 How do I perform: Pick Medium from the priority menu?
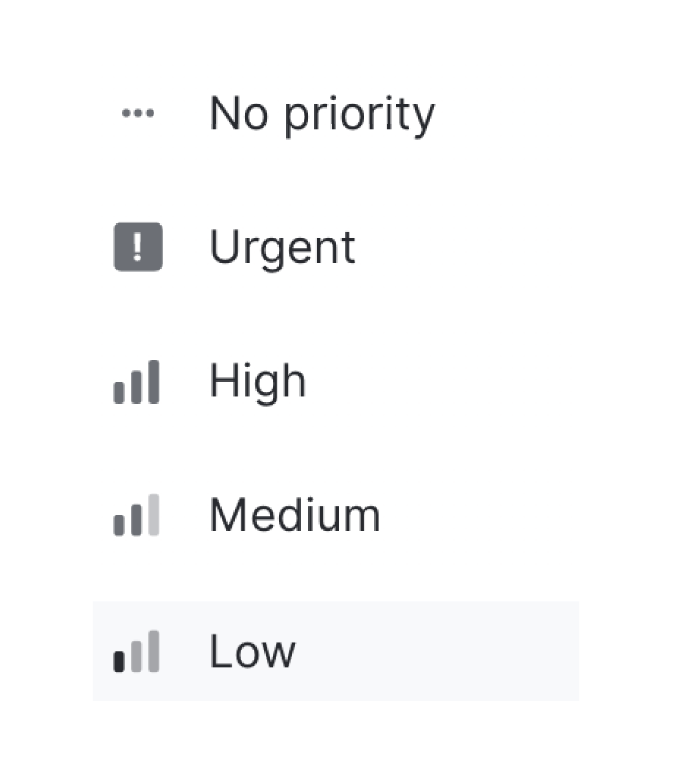pyautogui.click(x=295, y=516)
